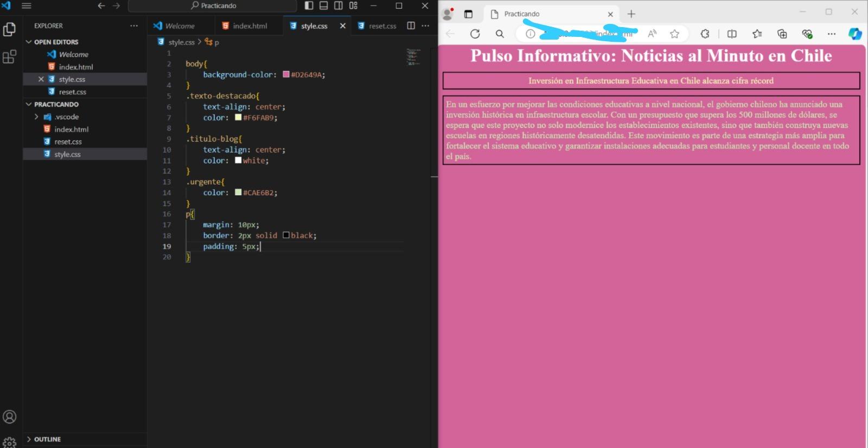Switch to the index.html editor tab
The height and width of the screenshot is (448, 868).
(249, 25)
